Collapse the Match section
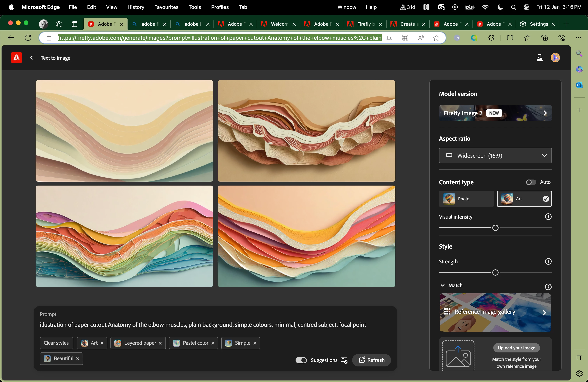 pyautogui.click(x=442, y=285)
